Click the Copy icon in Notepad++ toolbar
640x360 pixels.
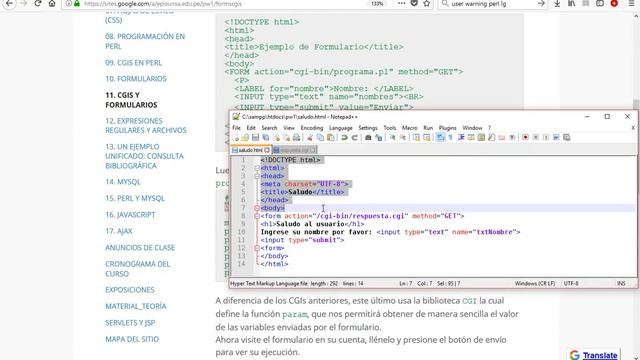pos(320,138)
